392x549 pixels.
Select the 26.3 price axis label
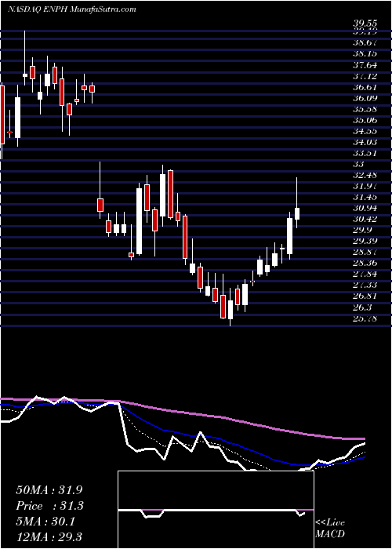click(x=362, y=307)
